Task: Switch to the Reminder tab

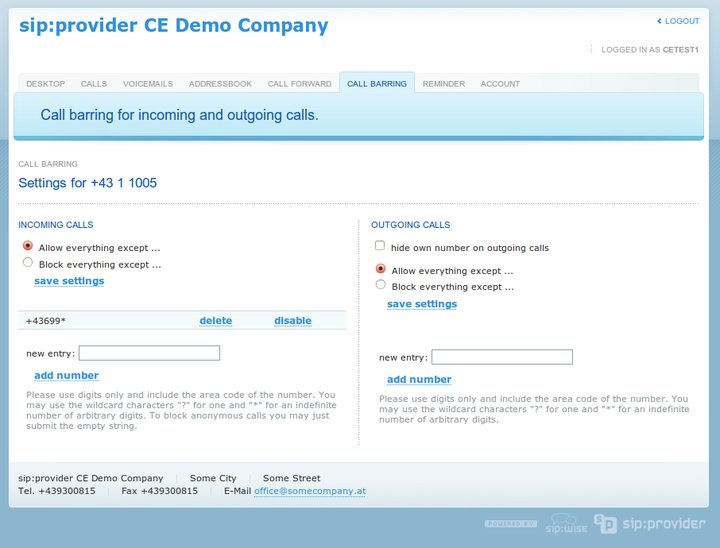Action: tap(443, 84)
